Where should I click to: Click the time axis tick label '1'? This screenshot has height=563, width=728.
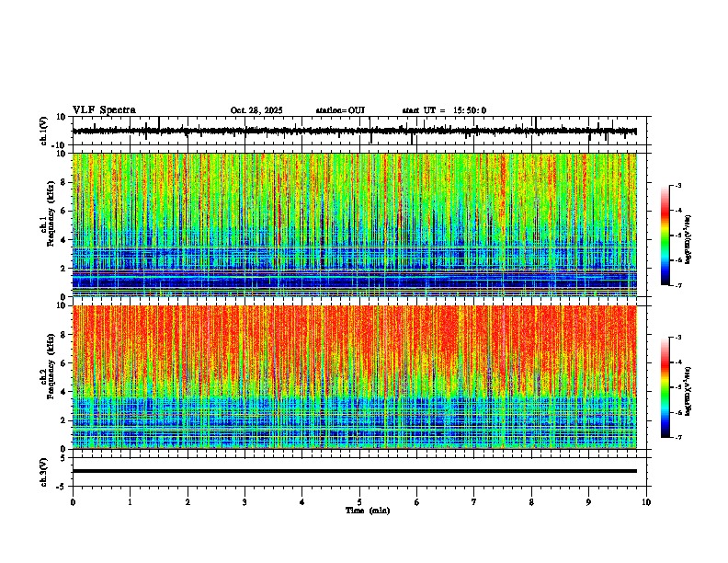130,502
